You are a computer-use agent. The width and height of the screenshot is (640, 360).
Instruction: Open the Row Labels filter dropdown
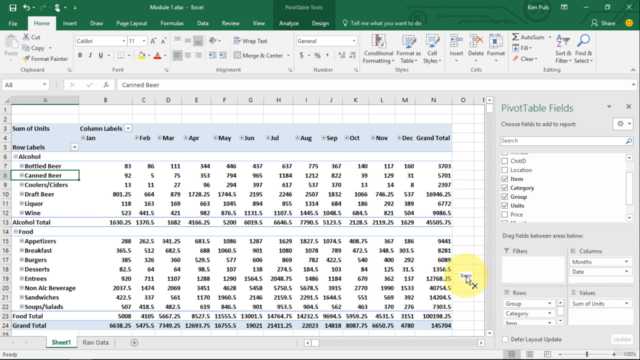click(74, 147)
